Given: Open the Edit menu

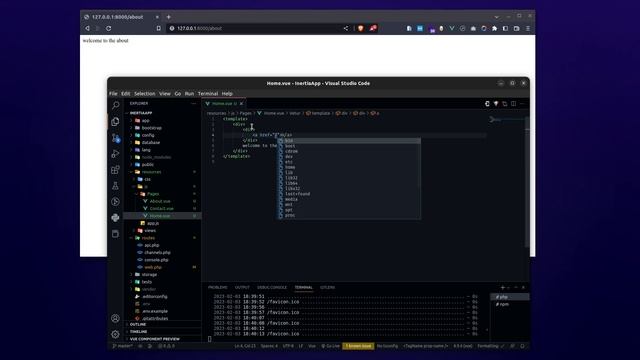Looking at the screenshot, I should [x=126, y=93].
